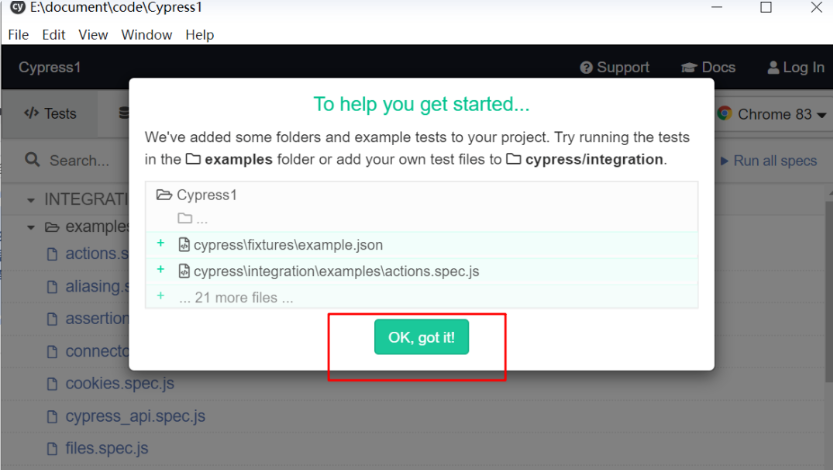The height and width of the screenshot is (470, 833).
Task: Click the files.spec.js file icon
Action: tap(52, 449)
